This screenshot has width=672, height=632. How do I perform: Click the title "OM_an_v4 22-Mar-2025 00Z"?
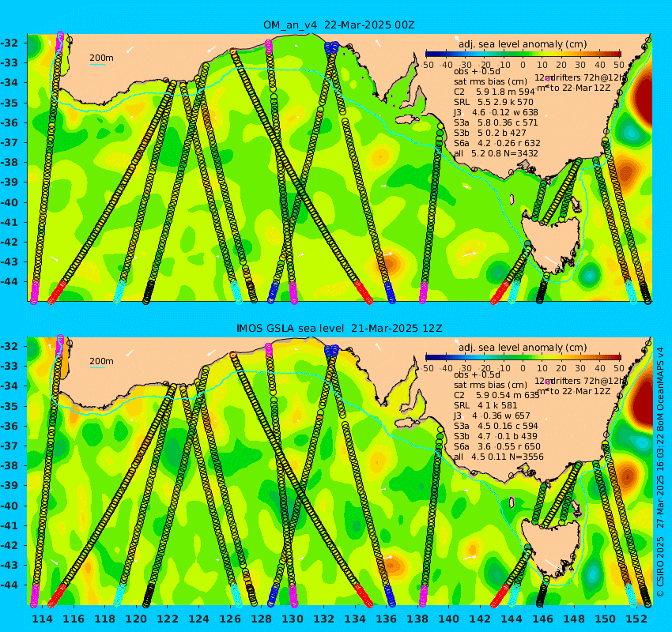coord(338,24)
